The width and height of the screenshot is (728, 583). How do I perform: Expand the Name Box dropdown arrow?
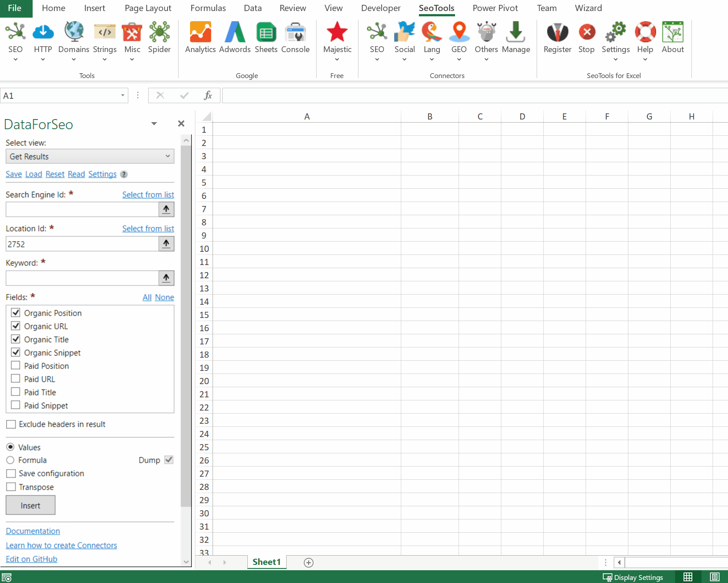click(x=123, y=96)
